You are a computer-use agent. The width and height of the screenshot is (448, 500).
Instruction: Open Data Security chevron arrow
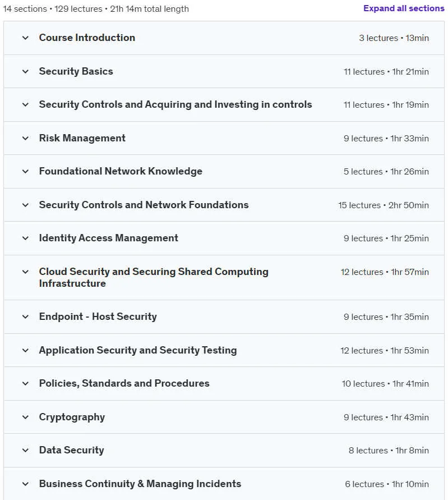click(25, 450)
